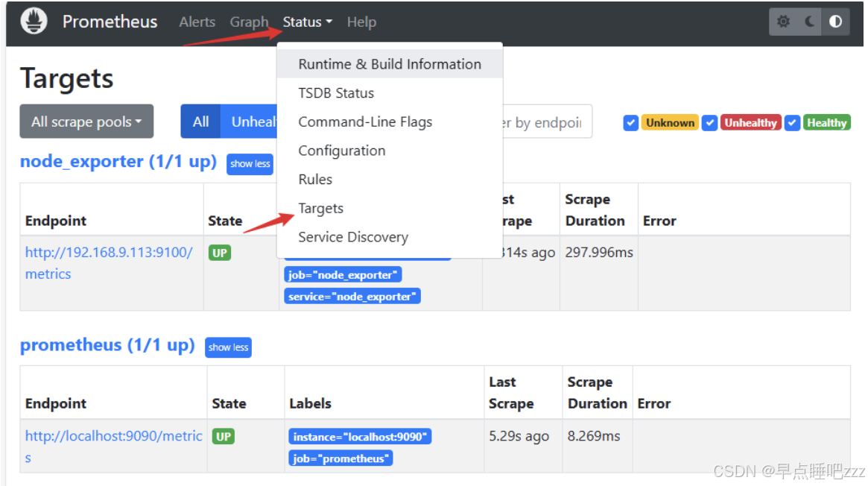The width and height of the screenshot is (868, 486).
Task: Open Configuration from Status menu
Action: point(390,151)
